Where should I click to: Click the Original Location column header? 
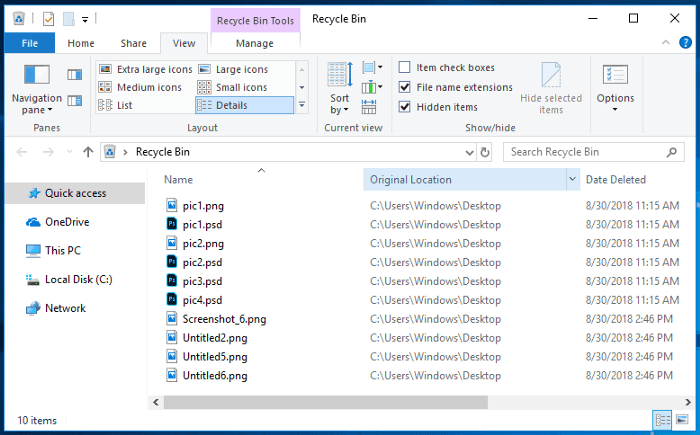tap(465, 180)
